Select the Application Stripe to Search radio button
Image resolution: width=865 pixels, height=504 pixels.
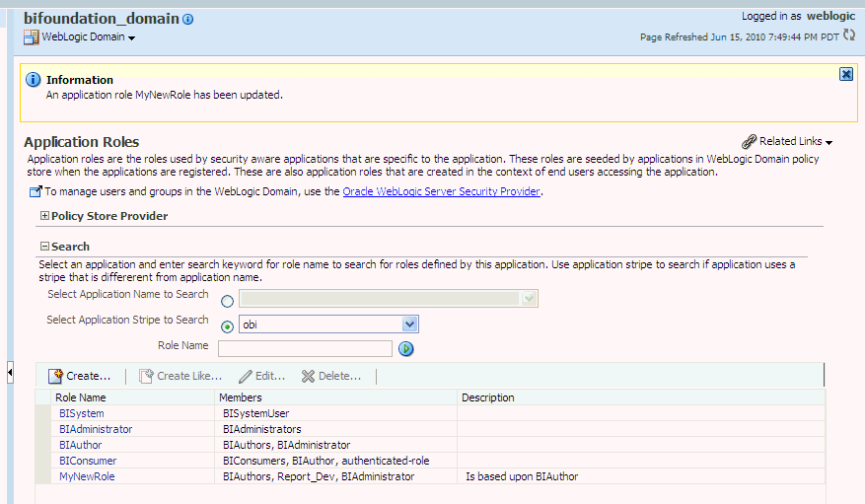click(227, 326)
